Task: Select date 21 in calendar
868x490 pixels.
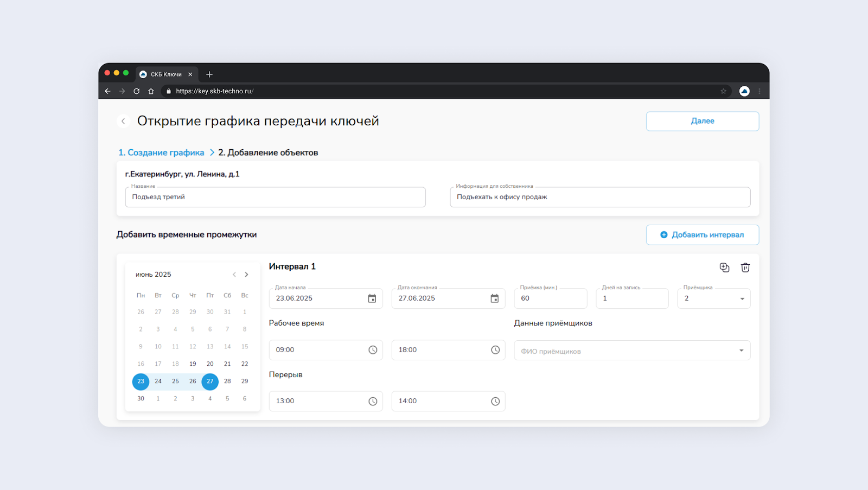Action: click(x=227, y=364)
